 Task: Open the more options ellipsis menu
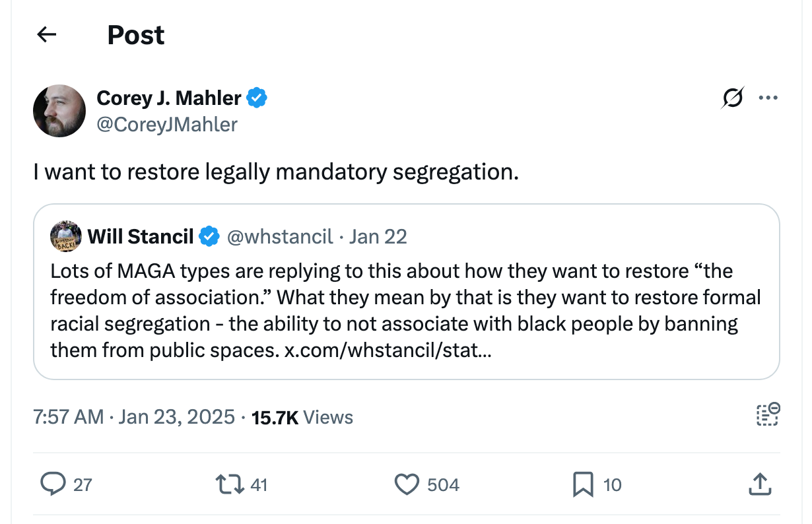768,97
